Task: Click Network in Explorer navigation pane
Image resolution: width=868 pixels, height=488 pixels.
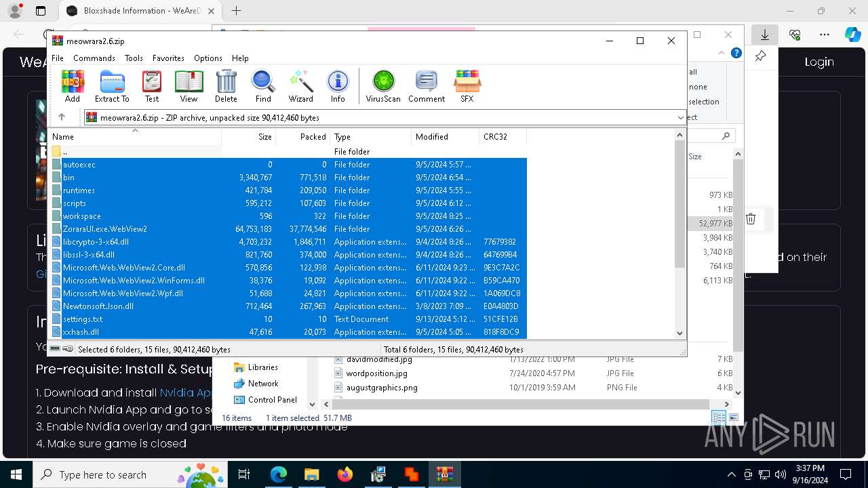Action: pos(262,384)
